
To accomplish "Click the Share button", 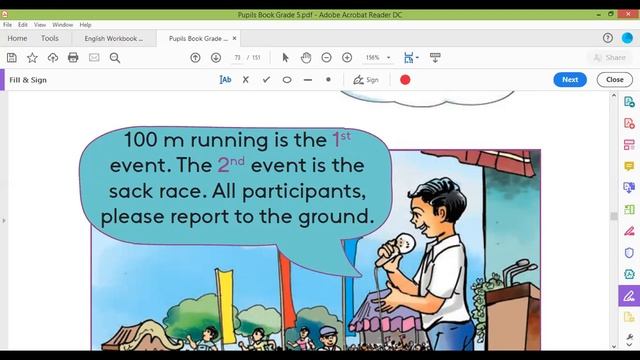I will pos(610,58).
